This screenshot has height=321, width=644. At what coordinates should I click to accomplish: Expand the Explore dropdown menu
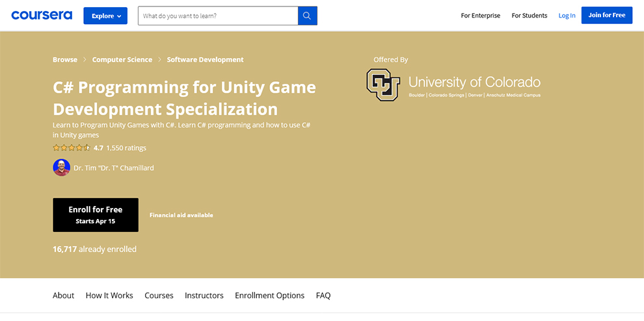click(105, 16)
